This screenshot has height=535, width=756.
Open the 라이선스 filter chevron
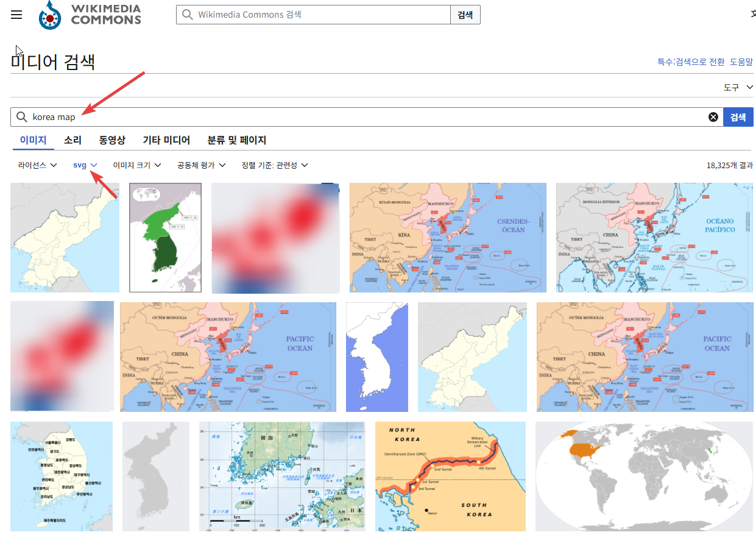pos(54,165)
